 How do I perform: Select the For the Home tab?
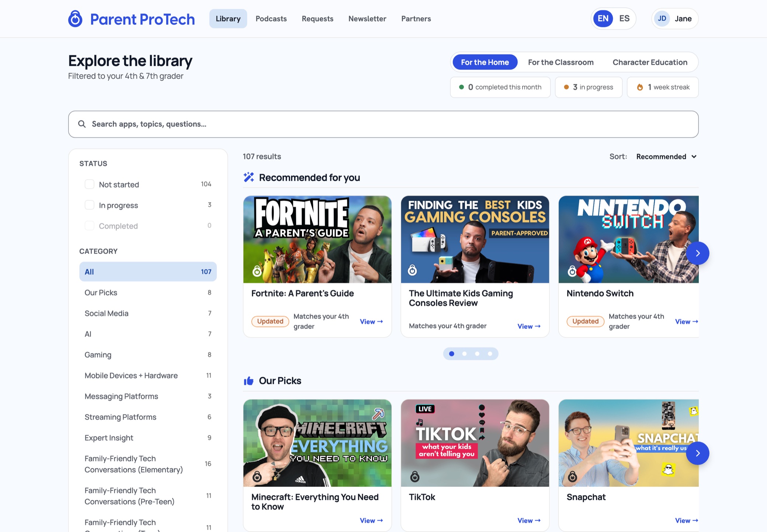click(x=485, y=62)
